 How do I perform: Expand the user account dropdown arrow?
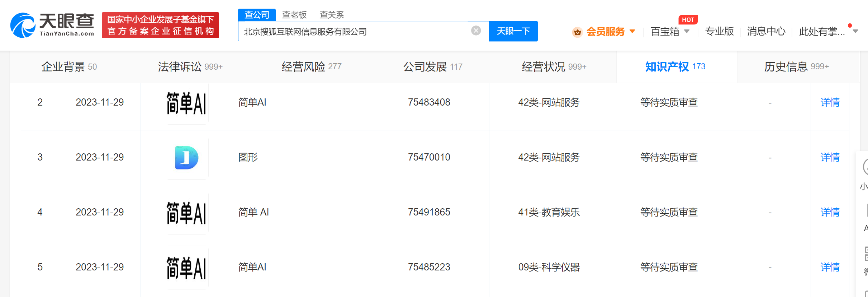(x=855, y=31)
